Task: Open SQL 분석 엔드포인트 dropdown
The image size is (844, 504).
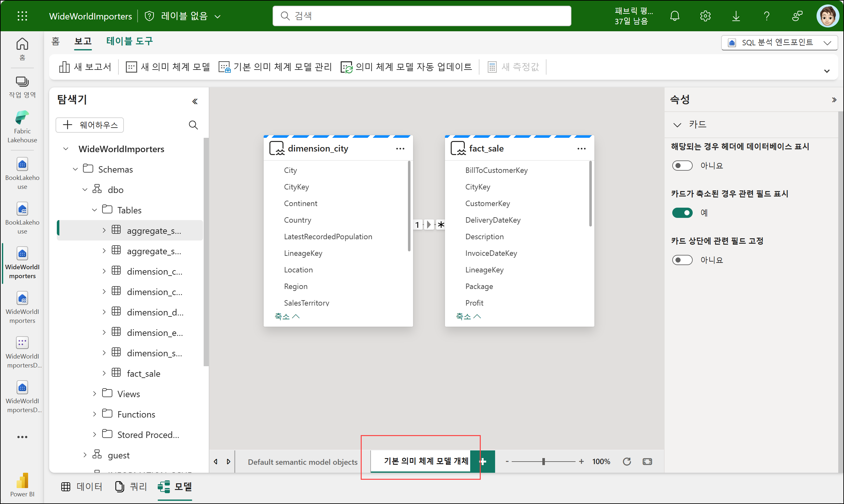Action: tap(779, 43)
